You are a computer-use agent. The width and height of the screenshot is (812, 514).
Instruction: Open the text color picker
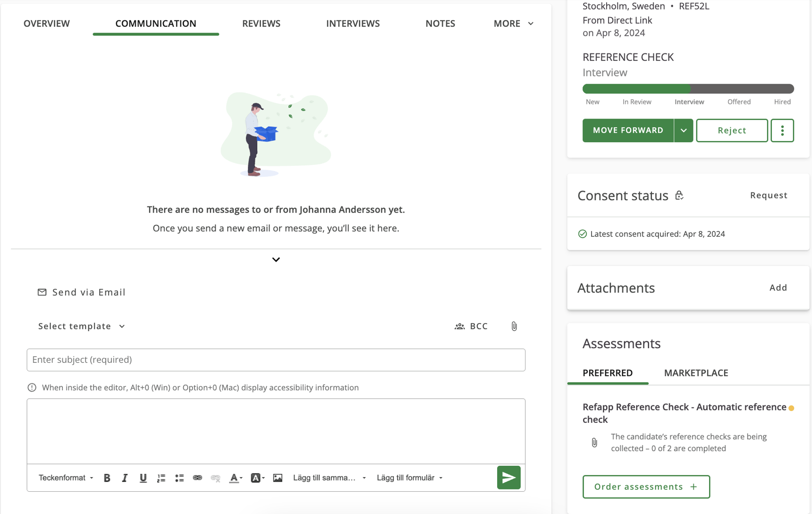click(x=236, y=478)
